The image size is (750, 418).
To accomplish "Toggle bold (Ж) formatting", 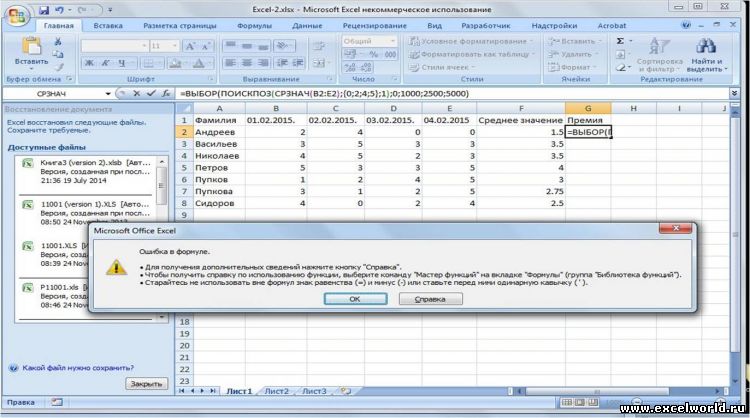I will [x=89, y=63].
